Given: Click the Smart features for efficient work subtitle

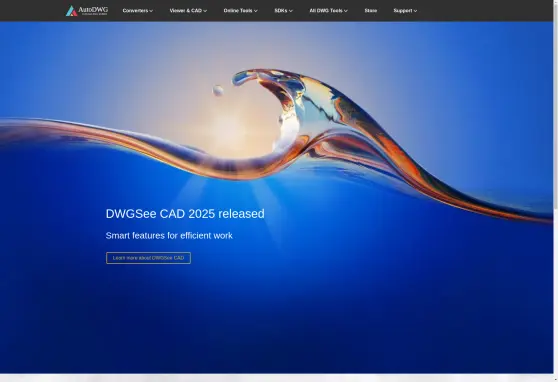Looking at the screenshot, I should pos(169,236).
